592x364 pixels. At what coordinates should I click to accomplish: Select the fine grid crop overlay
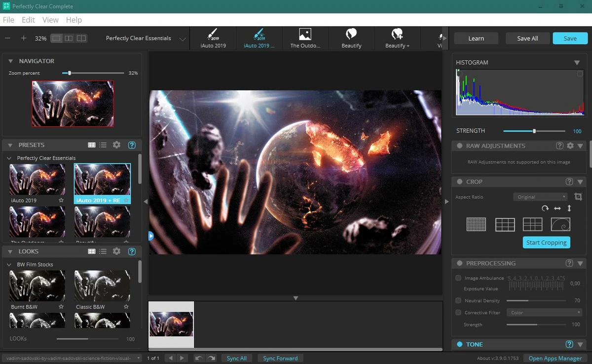point(476,224)
